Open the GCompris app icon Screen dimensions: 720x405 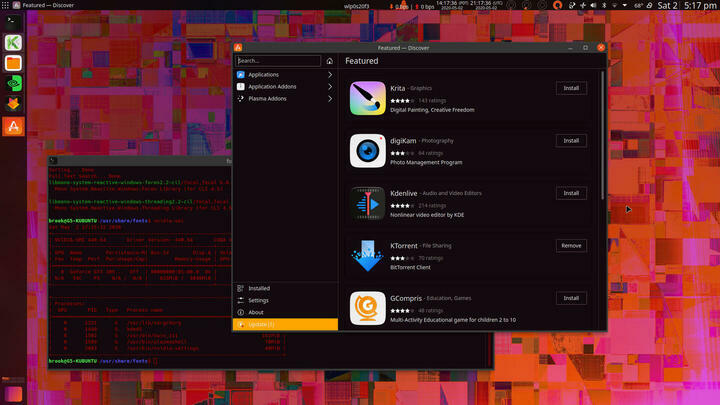click(367, 308)
